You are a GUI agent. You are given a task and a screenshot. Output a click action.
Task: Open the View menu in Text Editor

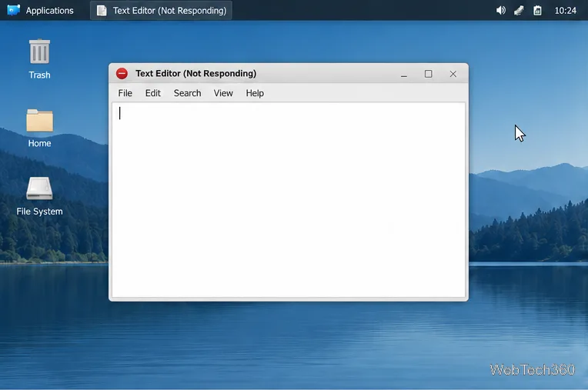(223, 93)
